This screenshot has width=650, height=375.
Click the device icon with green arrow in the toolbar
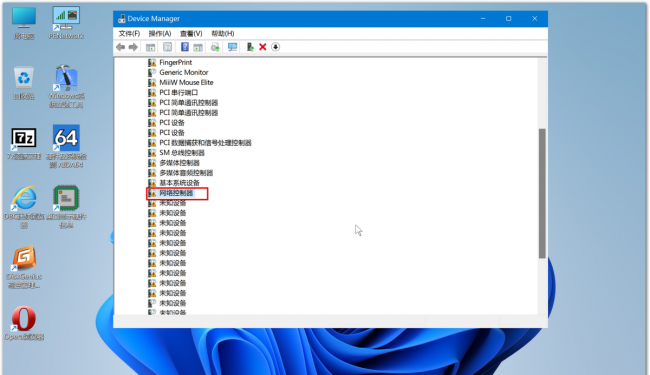(250, 47)
